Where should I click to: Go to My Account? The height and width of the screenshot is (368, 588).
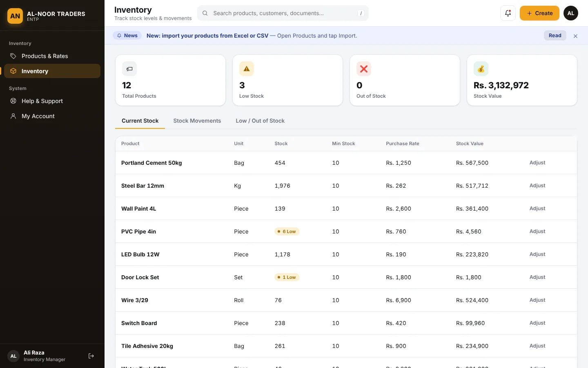[x=52, y=116]
